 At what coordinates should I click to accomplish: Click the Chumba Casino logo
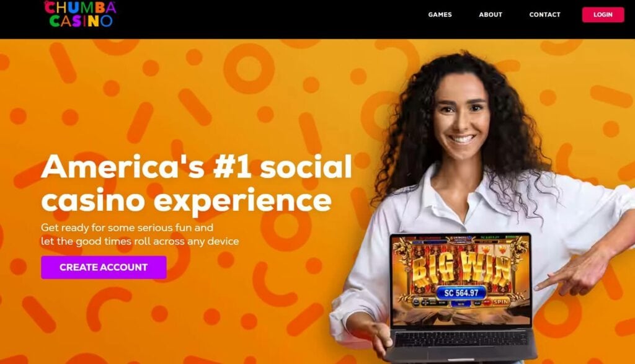pos(80,14)
